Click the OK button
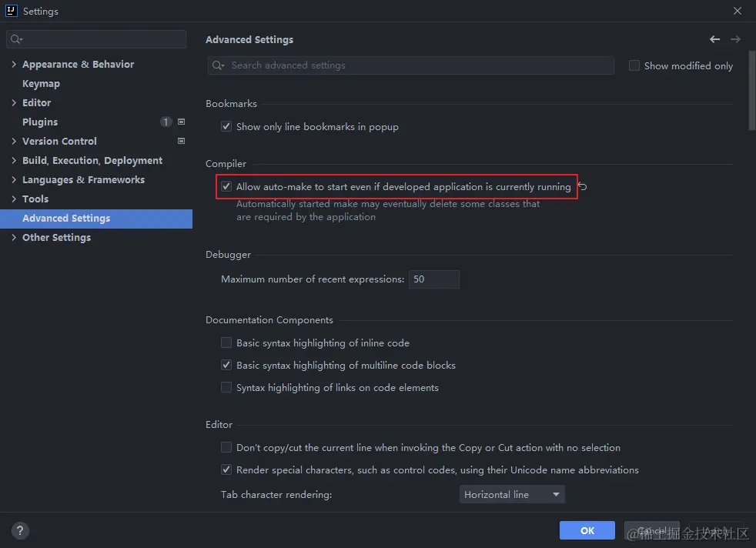The width and height of the screenshot is (756, 548). [587, 530]
